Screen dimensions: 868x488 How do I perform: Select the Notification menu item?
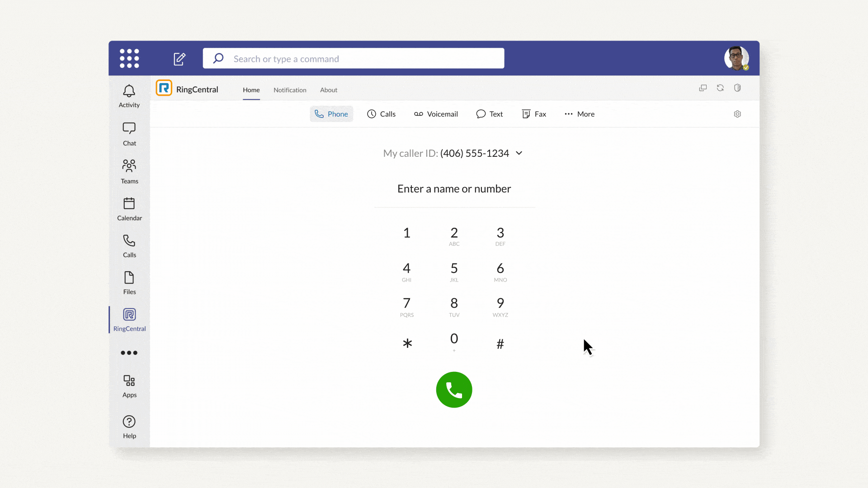pos(290,89)
